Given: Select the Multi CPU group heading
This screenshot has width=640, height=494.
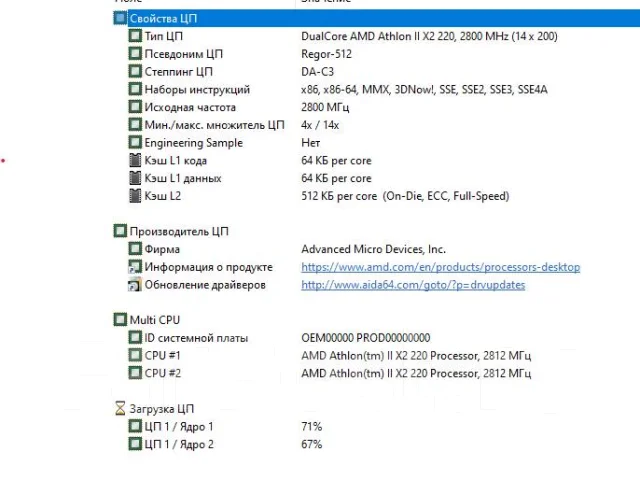Looking at the screenshot, I should (x=155, y=320).
